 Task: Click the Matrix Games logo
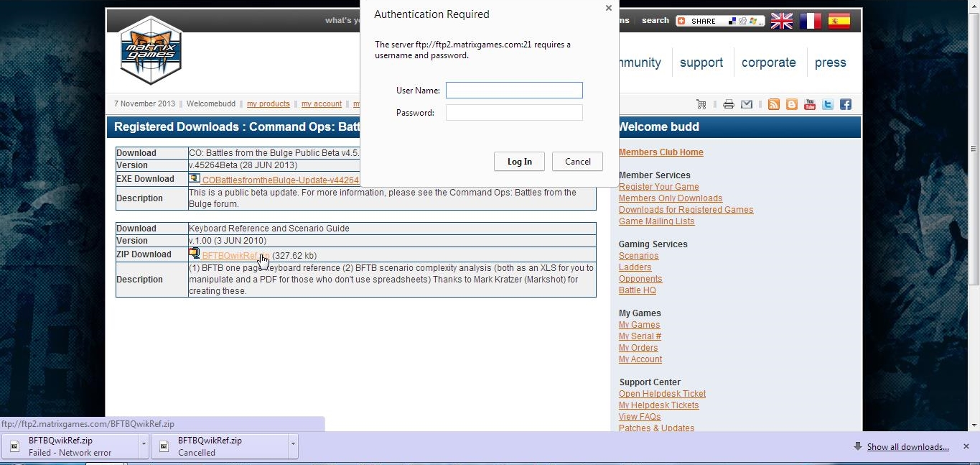[151, 51]
